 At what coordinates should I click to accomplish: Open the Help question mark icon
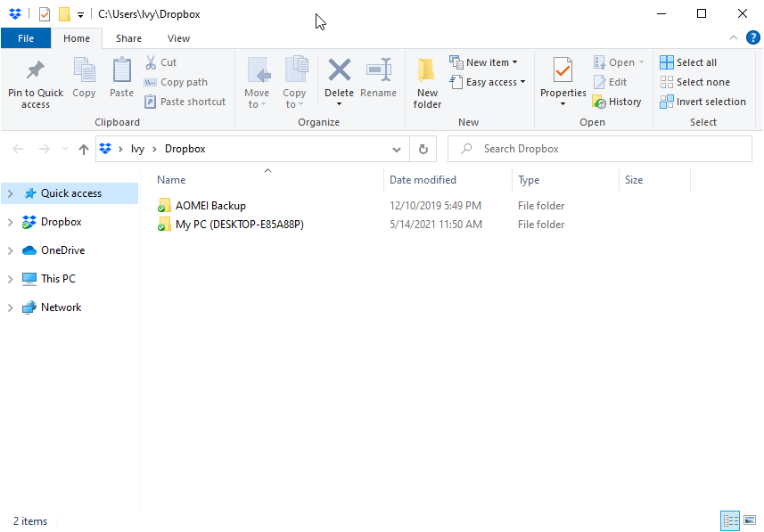click(752, 38)
